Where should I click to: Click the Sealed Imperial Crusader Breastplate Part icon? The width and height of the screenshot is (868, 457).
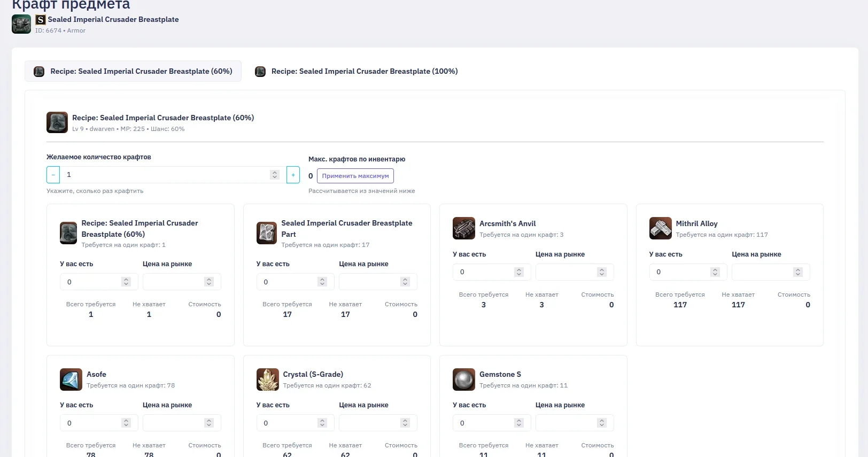267,233
